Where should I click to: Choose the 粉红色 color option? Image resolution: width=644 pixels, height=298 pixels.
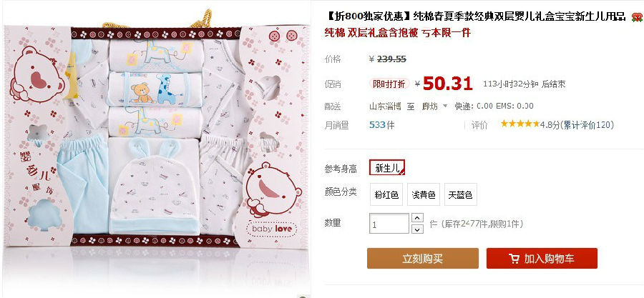pos(386,194)
